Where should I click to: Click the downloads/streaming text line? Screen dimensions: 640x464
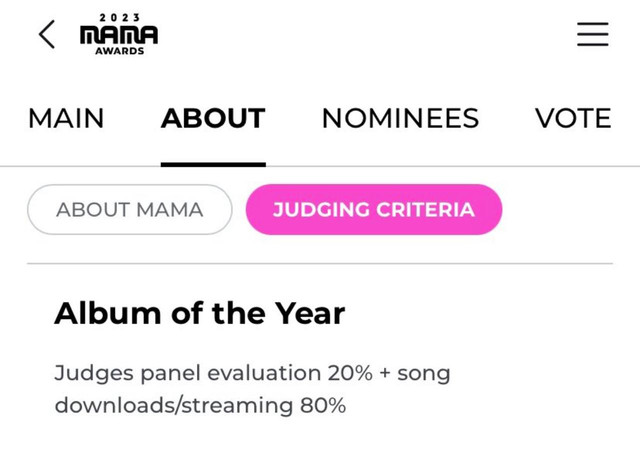click(173, 405)
